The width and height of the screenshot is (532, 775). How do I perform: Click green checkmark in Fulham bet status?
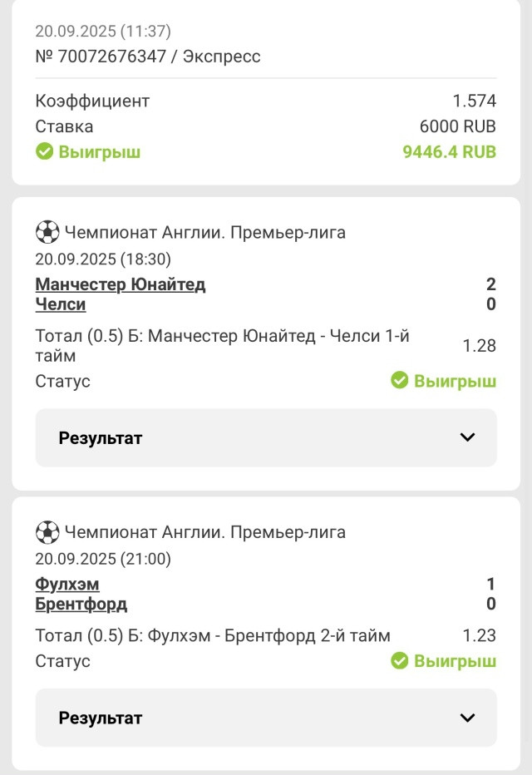[x=400, y=660]
